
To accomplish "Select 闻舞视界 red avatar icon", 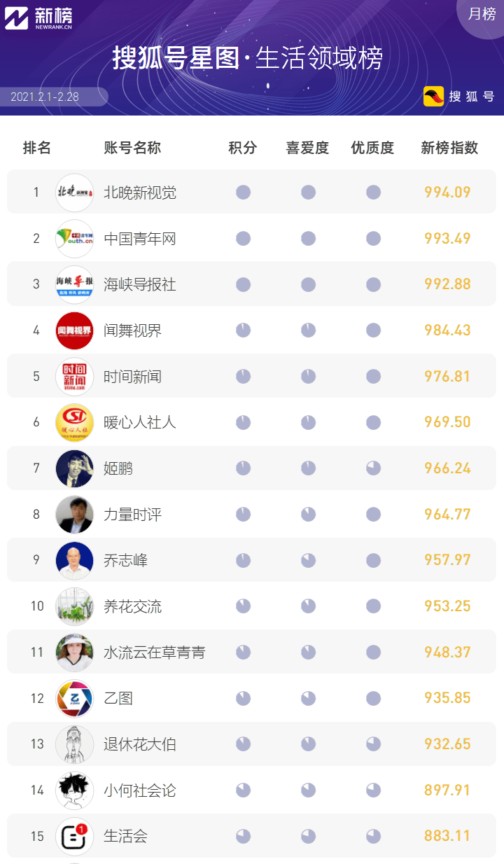I will [x=74, y=330].
